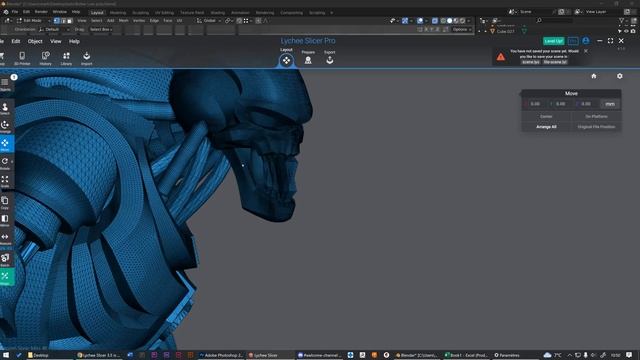Open Blender's Edit Mode dropdown
This screenshot has height=360, width=640.
click(33, 20)
